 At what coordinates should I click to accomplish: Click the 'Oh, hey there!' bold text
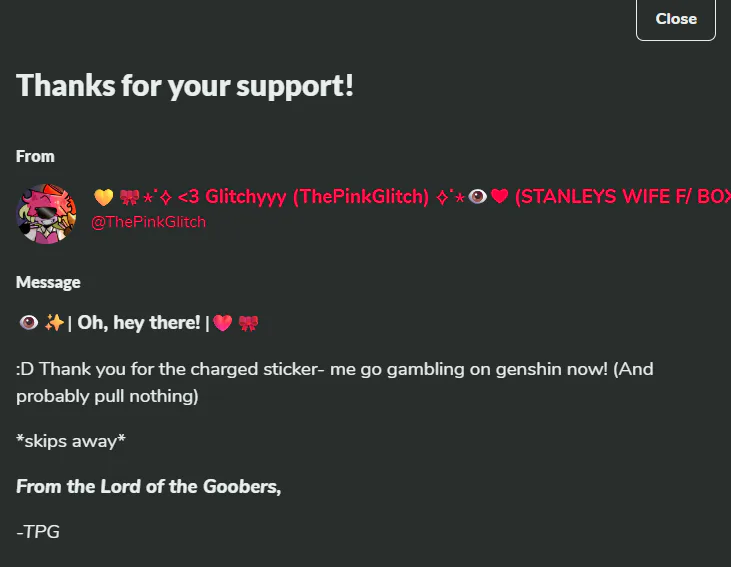tap(139, 323)
